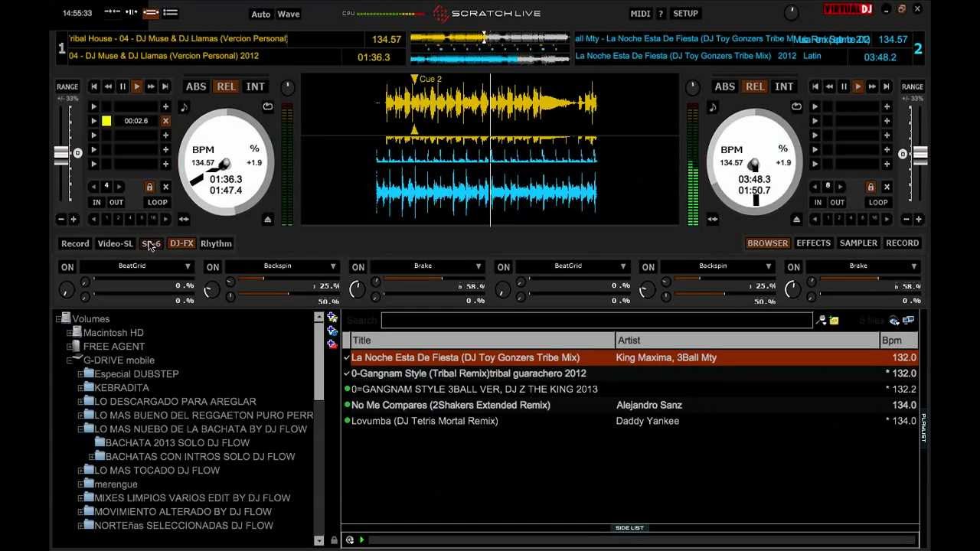Click the play button on the left deck
This screenshot has height=551, width=980.
pyautogui.click(x=137, y=86)
